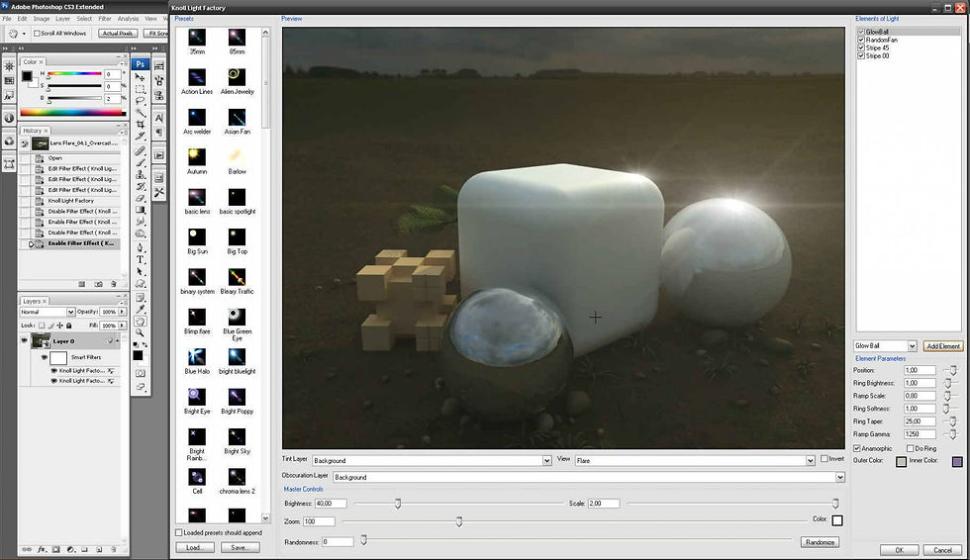Open the Tint Layer dropdown
The image size is (970, 560).
[546, 460]
